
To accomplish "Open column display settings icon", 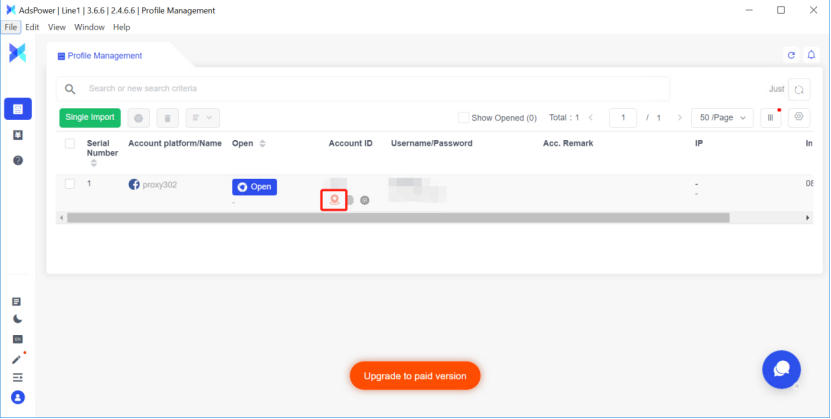I will 771,118.
